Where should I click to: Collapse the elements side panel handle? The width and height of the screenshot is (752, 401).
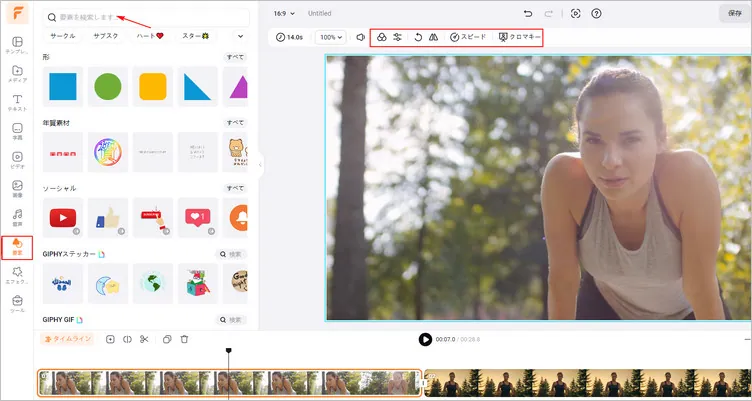click(260, 165)
